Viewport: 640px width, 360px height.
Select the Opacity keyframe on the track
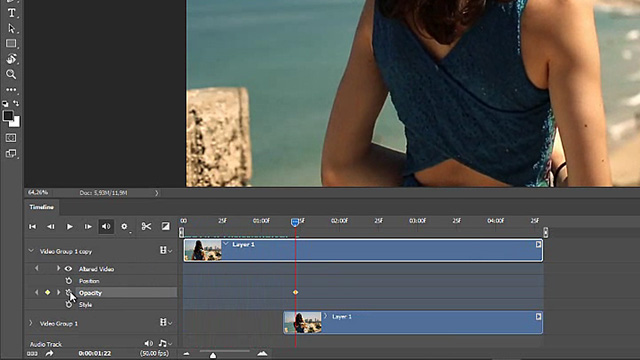pos(295,292)
